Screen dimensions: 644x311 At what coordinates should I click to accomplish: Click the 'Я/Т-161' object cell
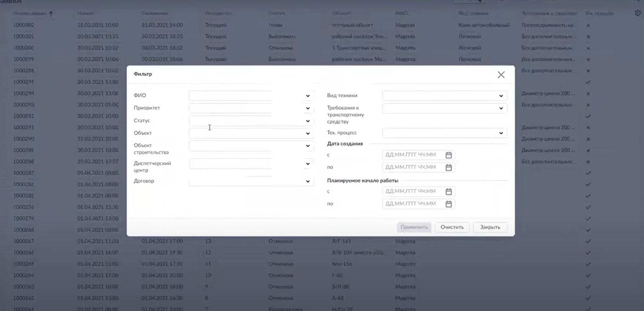341,241
